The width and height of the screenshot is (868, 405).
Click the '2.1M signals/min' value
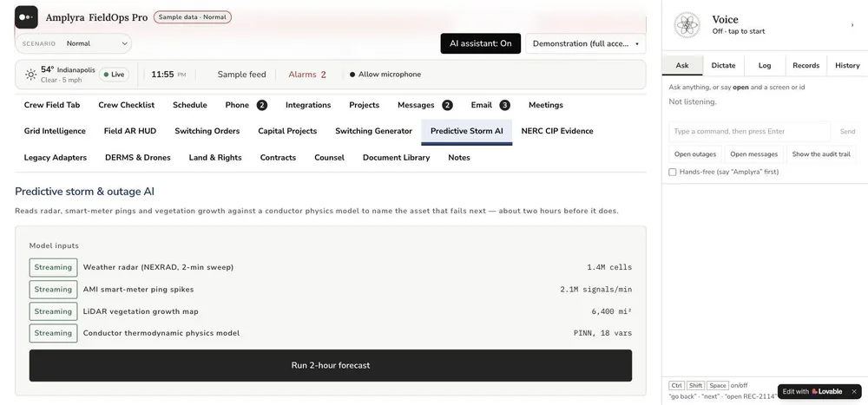tap(595, 290)
